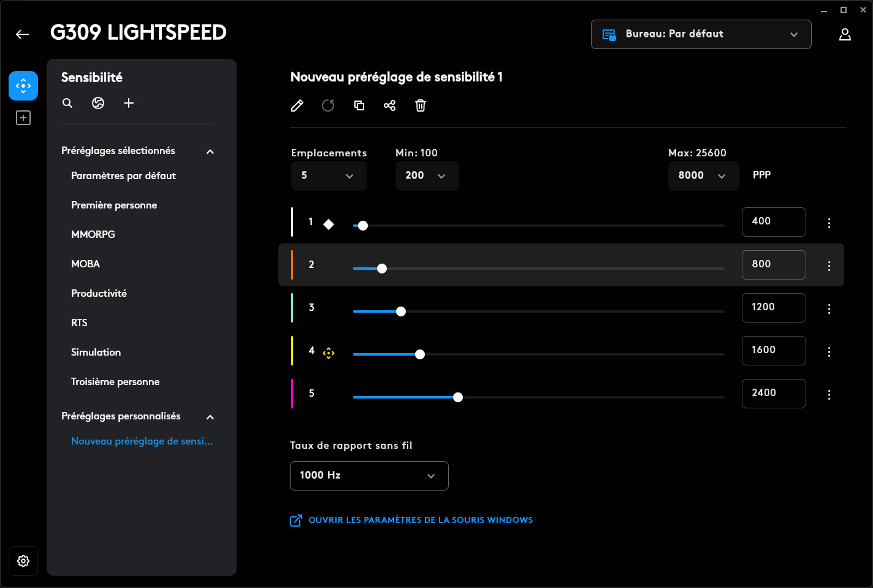Open the more options for slot 2

click(x=829, y=266)
